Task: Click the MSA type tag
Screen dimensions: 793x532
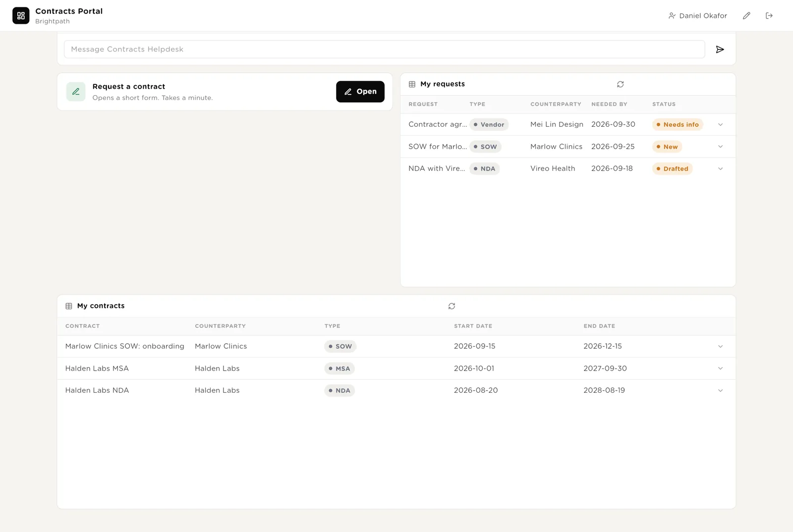Action: [340, 369]
